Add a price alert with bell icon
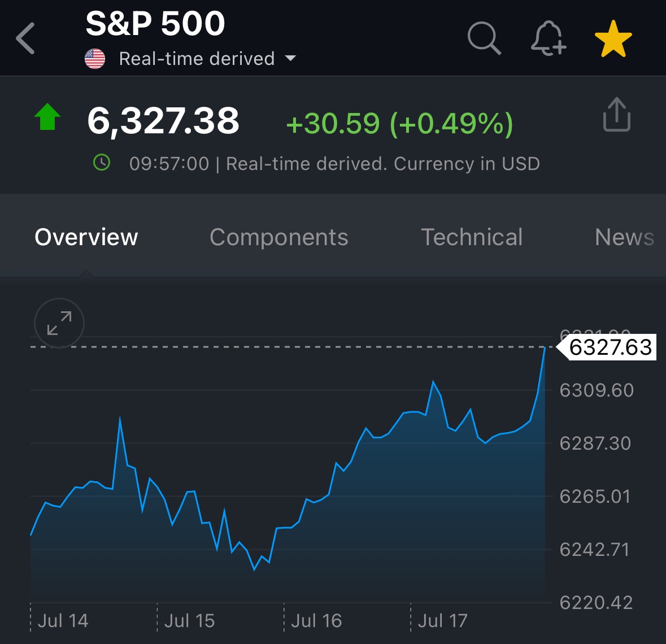666x644 pixels. point(549,38)
